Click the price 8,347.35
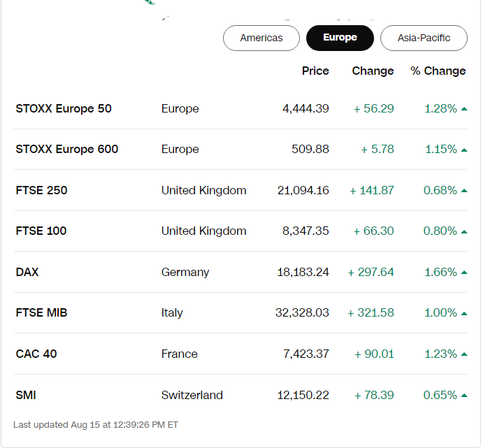The width and height of the screenshot is (481, 448). coord(306,231)
